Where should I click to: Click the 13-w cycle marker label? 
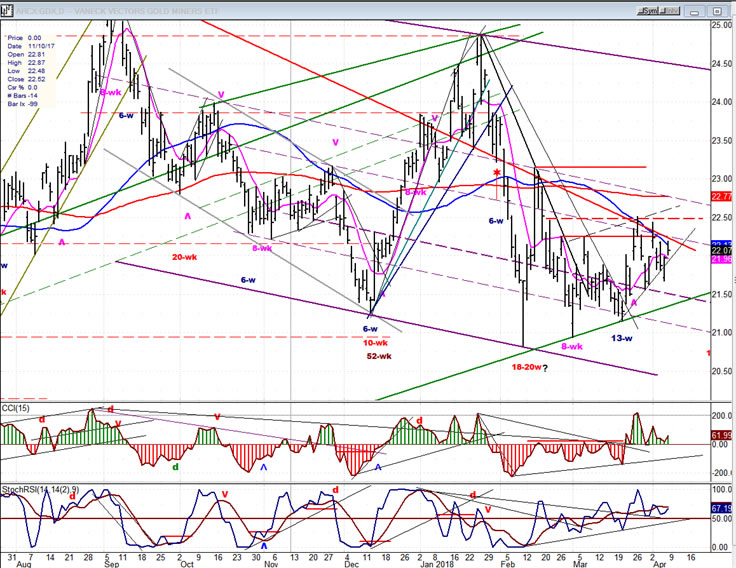pos(624,338)
